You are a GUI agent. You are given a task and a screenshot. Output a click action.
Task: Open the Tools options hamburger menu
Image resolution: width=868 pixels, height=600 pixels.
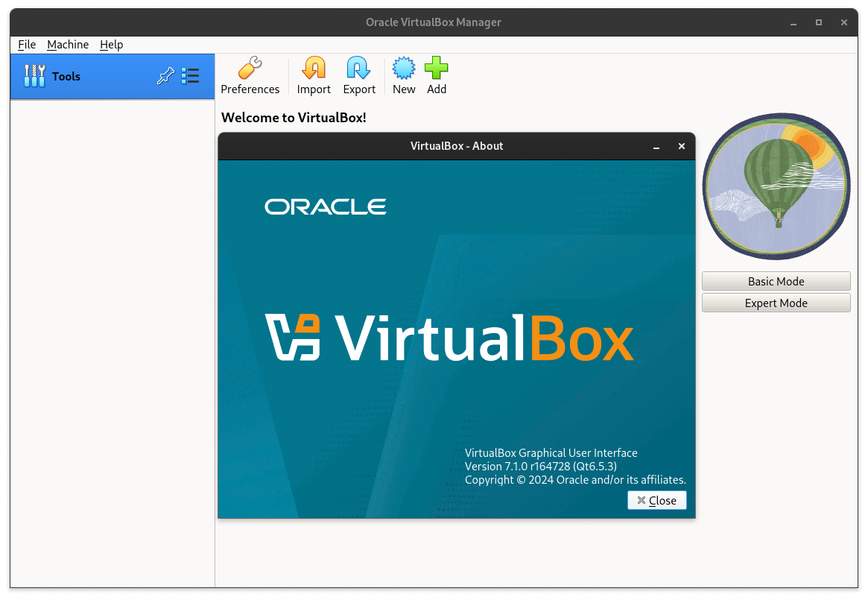tap(190, 75)
